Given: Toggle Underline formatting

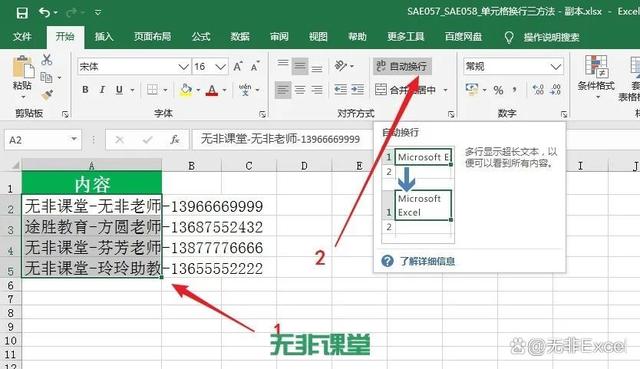Looking at the screenshot, I should tap(119, 89).
